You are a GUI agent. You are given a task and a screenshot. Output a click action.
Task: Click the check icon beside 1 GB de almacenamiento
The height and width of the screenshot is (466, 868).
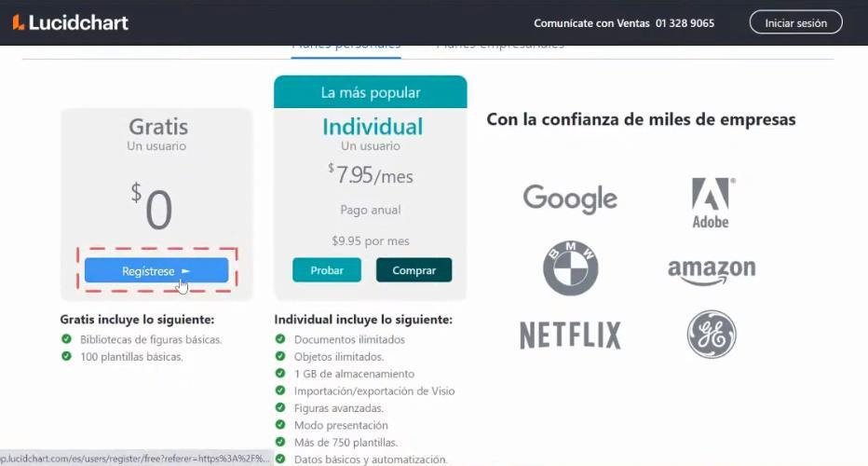pyautogui.click(x=280, y=373)
